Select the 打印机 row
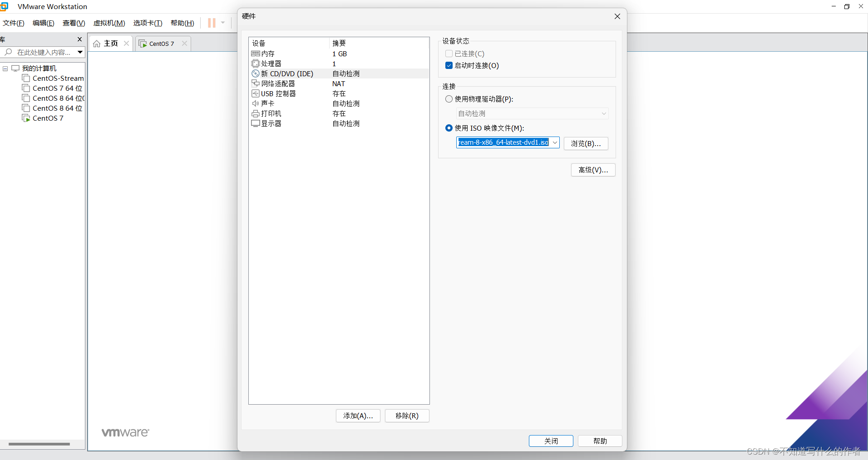The image size is (868, 460). click(339, 113)
